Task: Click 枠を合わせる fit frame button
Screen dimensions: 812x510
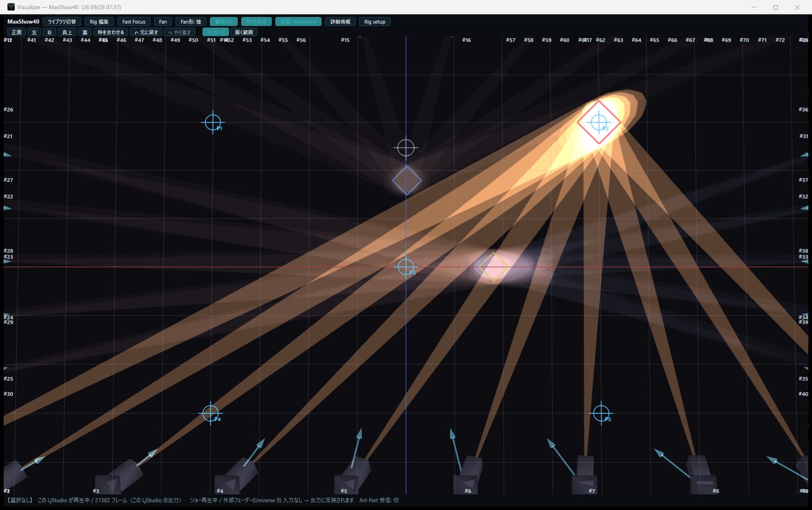Action: tap(110, 32)
